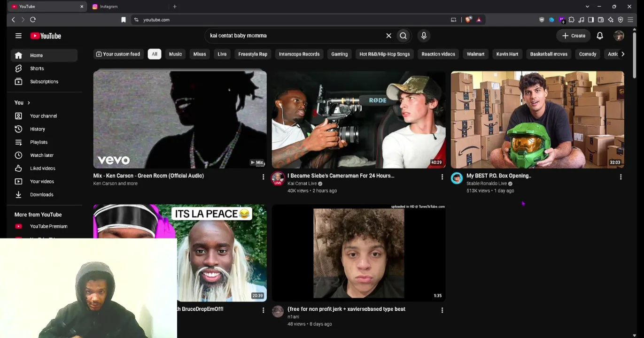This screenshot has width=644, height=338.
Task: Open the Stable Ronaldo Live channel name
Action: (x=487, y=184)
